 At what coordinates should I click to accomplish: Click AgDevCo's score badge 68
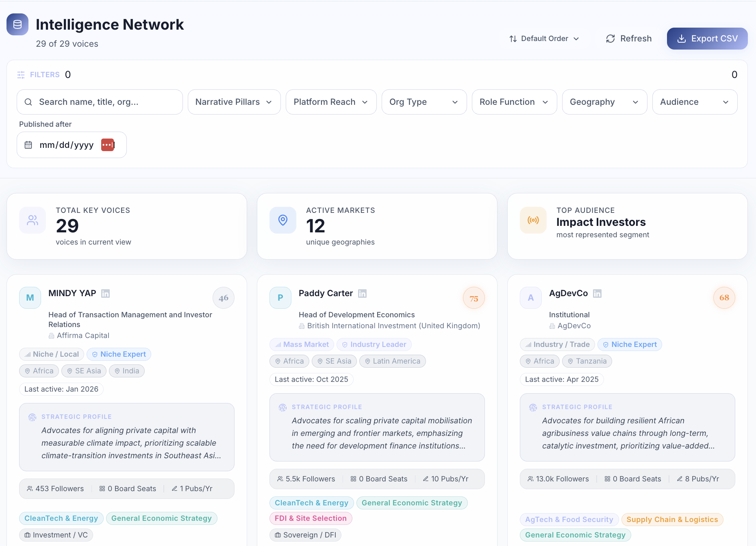724,298
